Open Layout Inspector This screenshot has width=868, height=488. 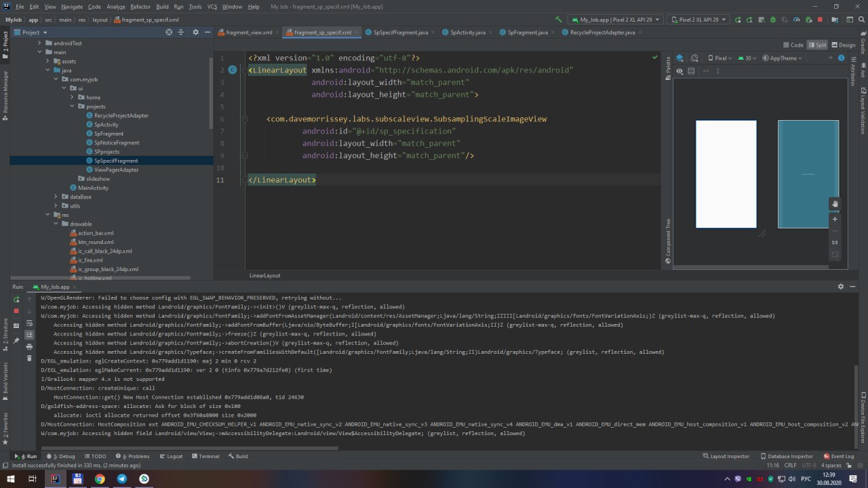(725, 456)
